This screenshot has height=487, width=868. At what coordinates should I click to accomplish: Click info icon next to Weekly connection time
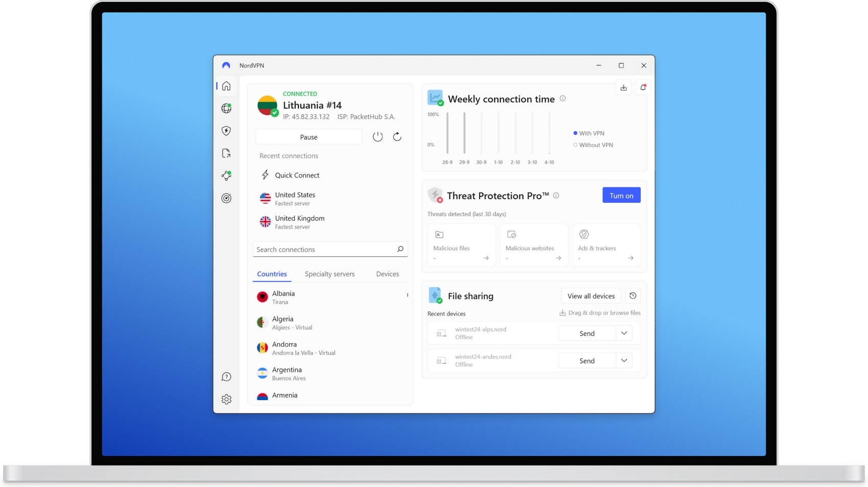(563, 99)
